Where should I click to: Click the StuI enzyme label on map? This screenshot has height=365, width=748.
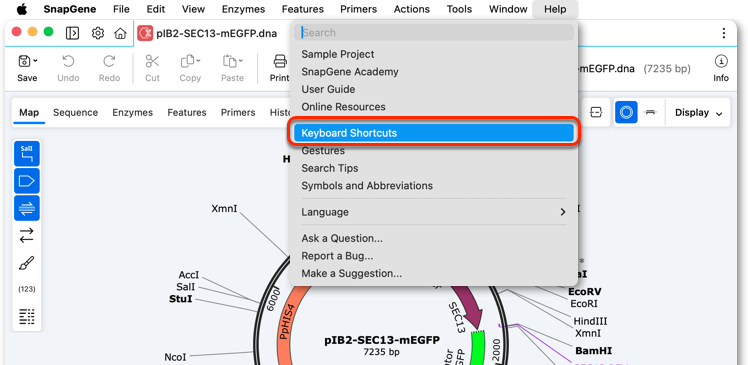(x=181, y=300)
